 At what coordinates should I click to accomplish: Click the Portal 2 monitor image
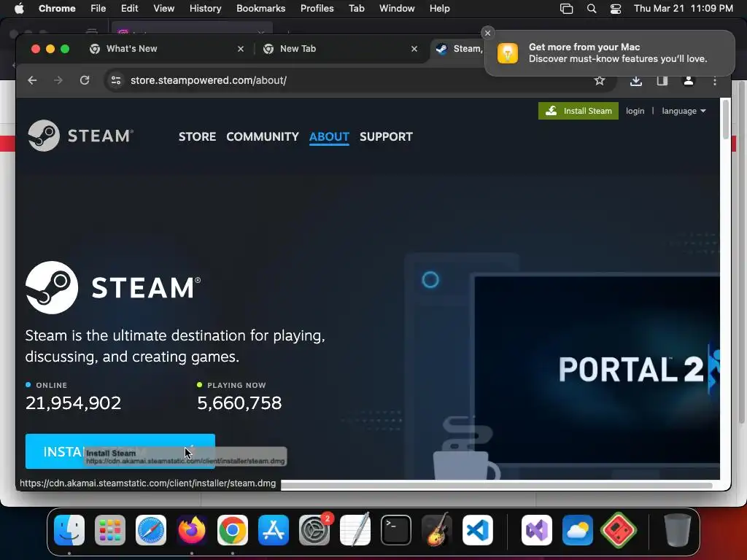click(597, 369)
